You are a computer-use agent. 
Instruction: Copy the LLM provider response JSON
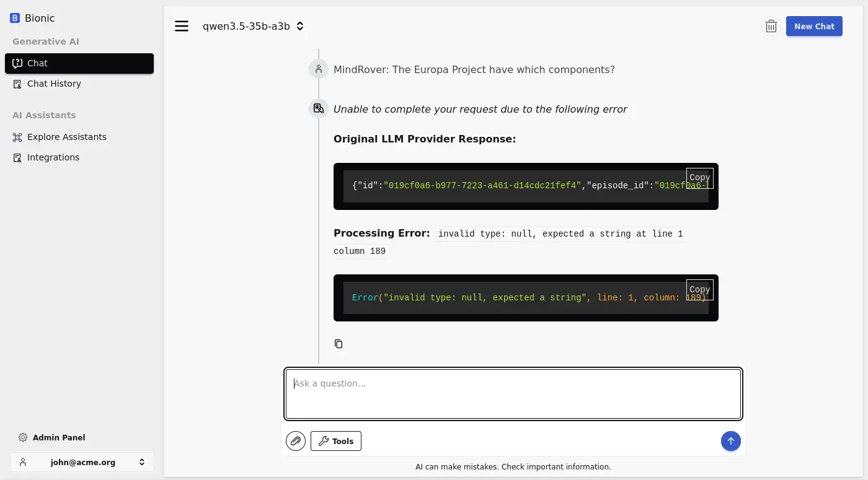(699, 178)
